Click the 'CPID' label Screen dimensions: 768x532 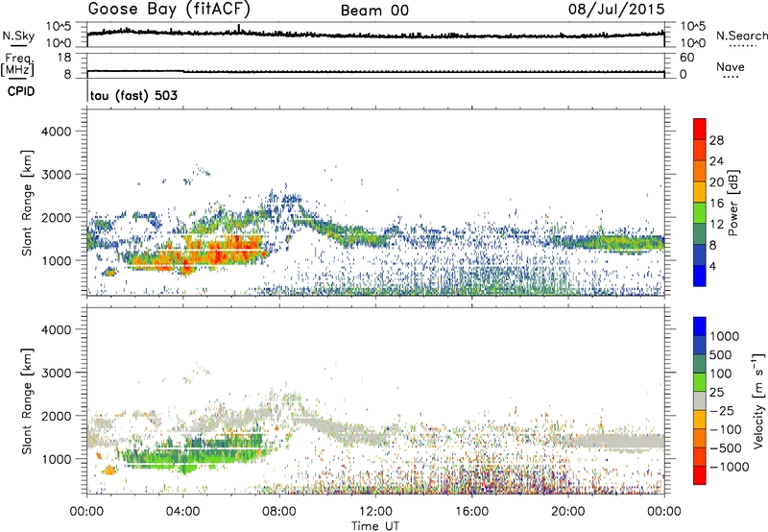(21, 91)
